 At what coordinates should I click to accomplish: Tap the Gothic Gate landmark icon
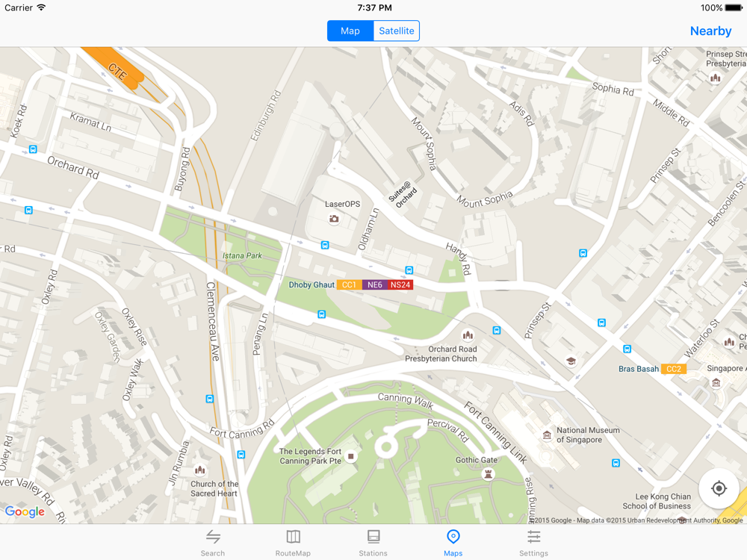pyautogui.click(x=487, y=474)
